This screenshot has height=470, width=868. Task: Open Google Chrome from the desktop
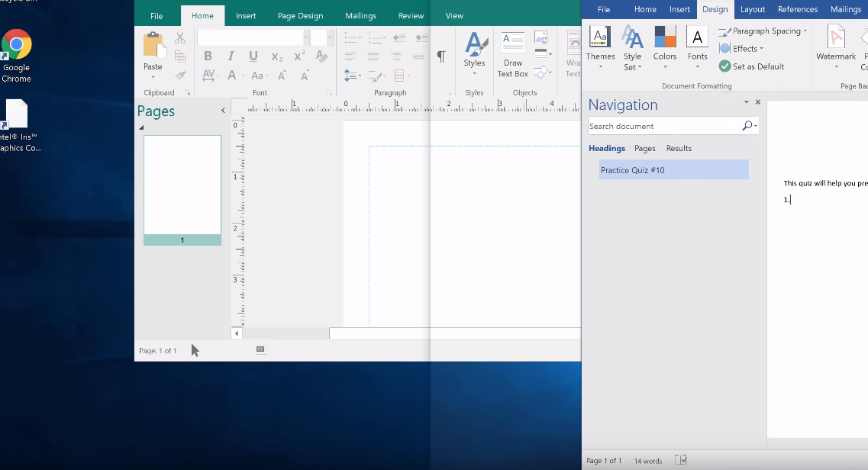tap(16, 55)
